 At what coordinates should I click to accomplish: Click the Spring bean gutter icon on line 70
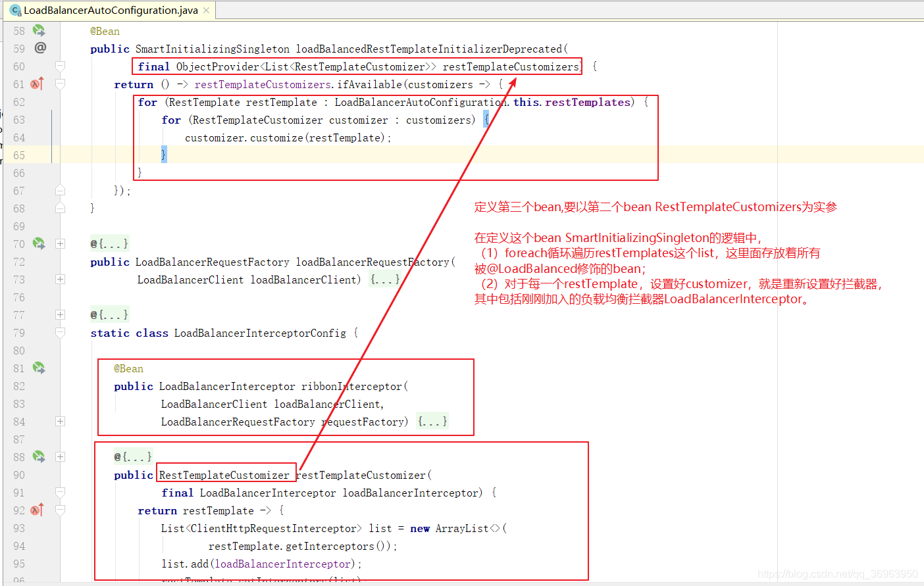coord(39,243)
